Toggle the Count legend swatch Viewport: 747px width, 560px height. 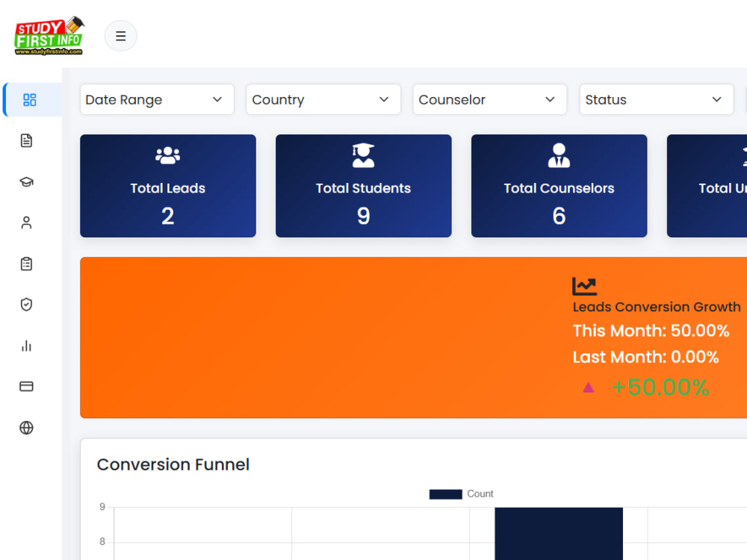[445, 494]
